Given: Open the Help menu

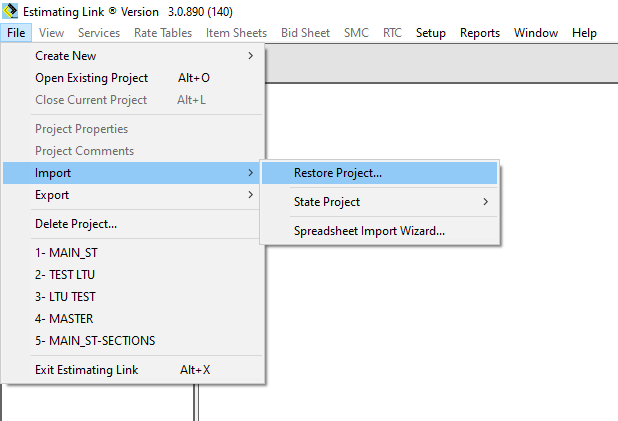Looking at the screenshot, I should tap(584, 33).
